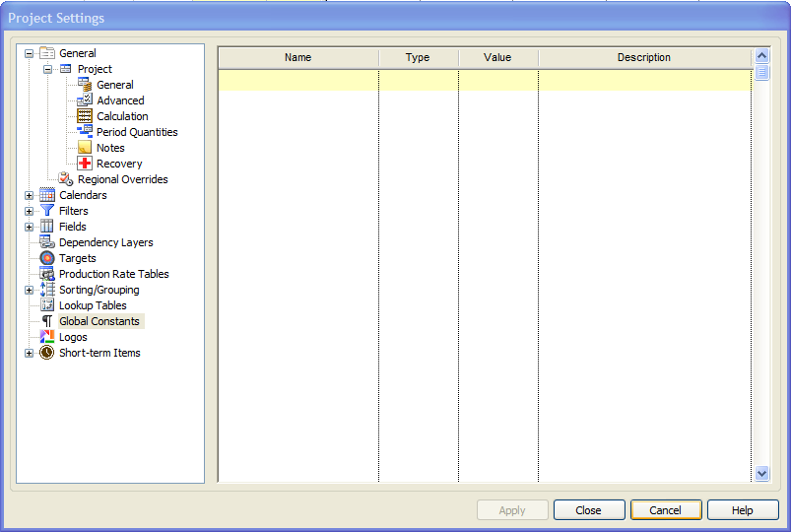Screen dimensions: 791x532
Task: Expand the Fields tree node
Action: point(29,227)
